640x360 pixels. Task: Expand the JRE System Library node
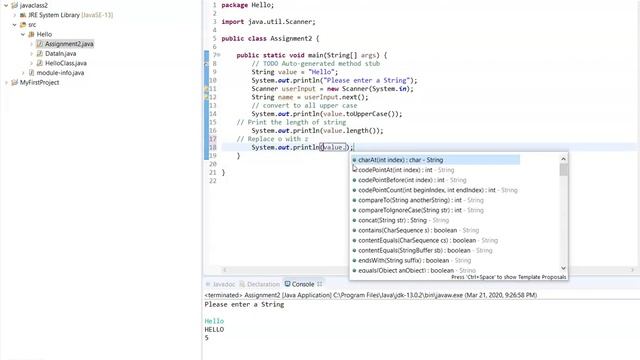15,15
